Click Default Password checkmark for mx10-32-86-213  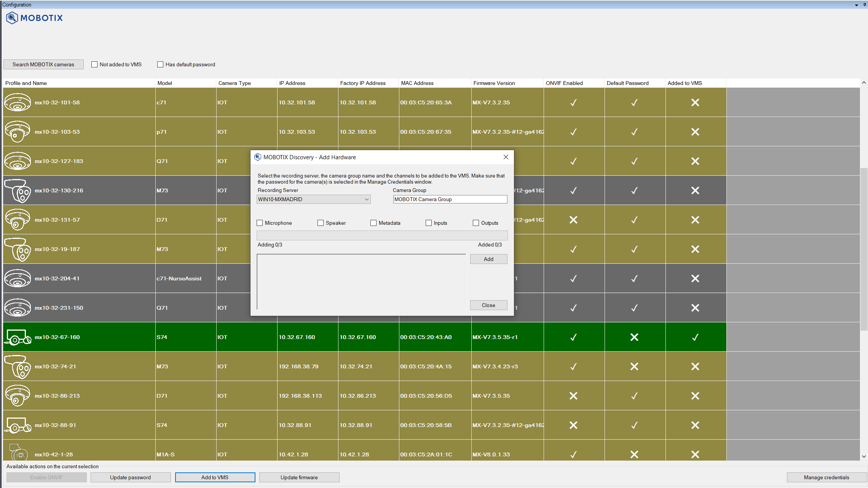[634, 396]
